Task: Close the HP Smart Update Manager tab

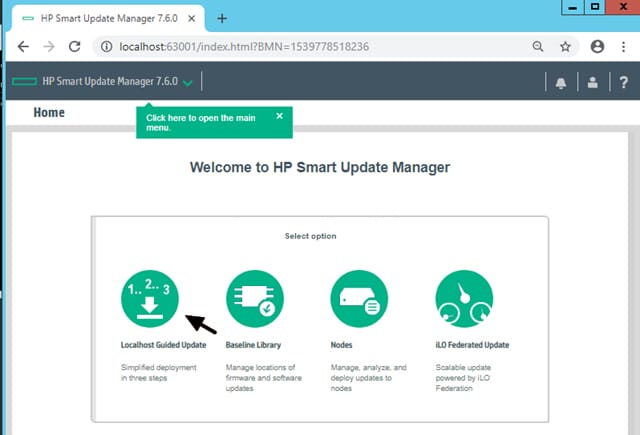Action: pyautogui.click(x=191, y=18)
